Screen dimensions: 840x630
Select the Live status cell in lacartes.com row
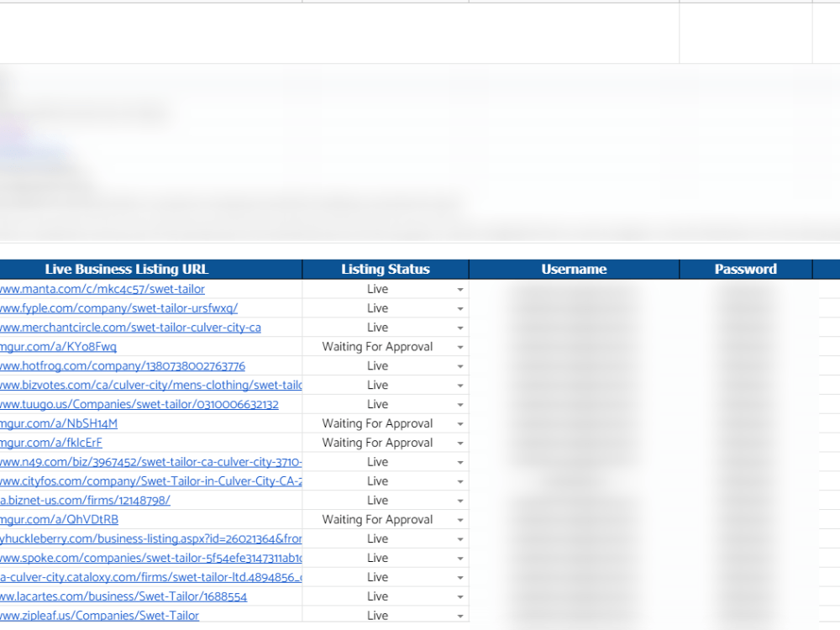[x=386, y=596]
